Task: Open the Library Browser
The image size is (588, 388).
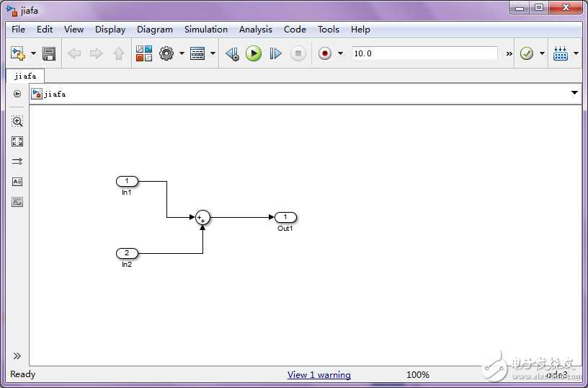Action: (x=144, y=53)
